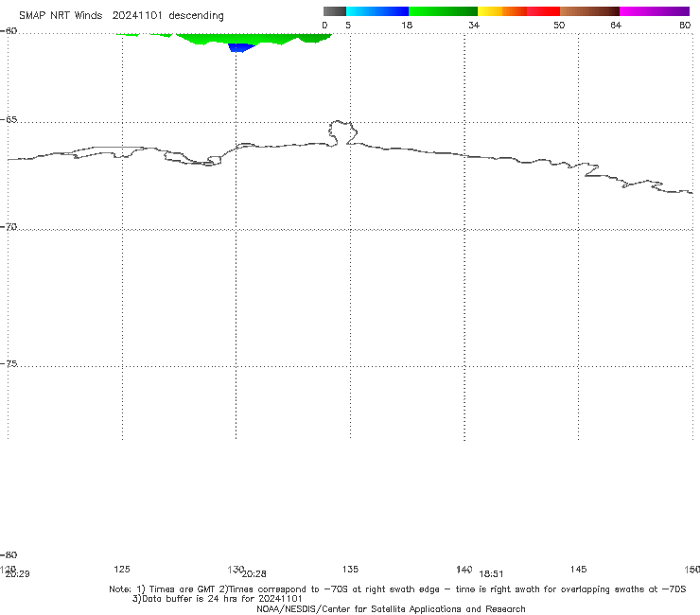Click the magenta-purple segment of the color scale
The image size is (700, 615).
click(x=655, y=11)
